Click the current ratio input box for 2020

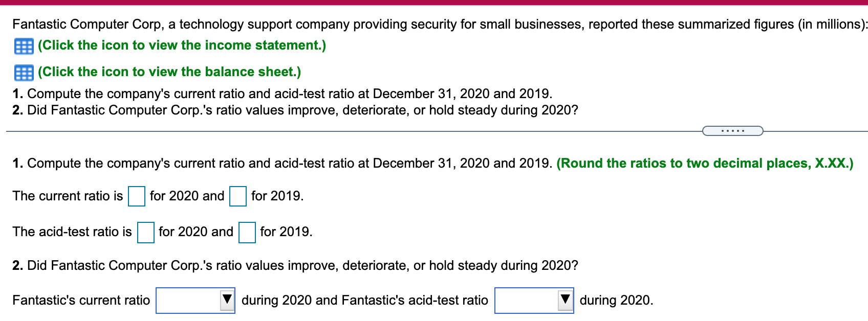click(x=136, y=196)
